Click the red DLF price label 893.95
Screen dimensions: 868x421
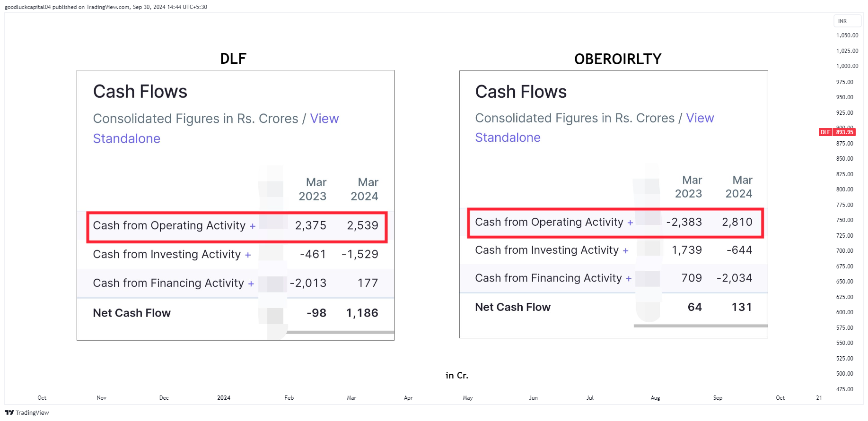click(x=837, y=132)
